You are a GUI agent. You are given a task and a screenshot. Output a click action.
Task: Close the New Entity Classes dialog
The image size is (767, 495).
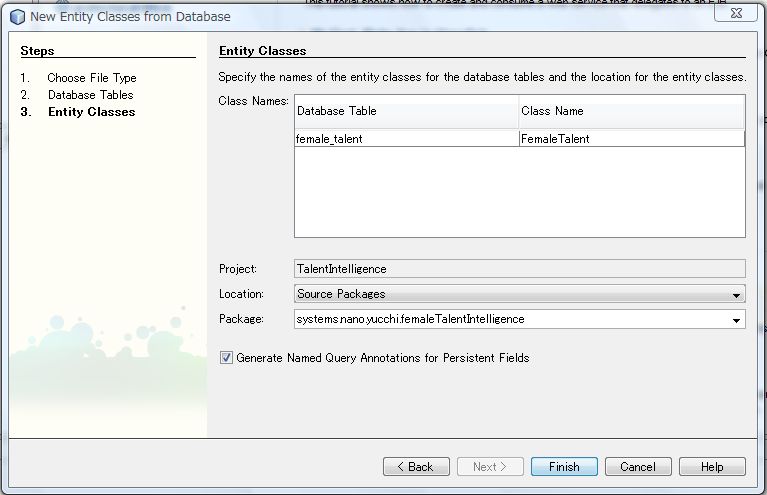[x=734, y=14]
